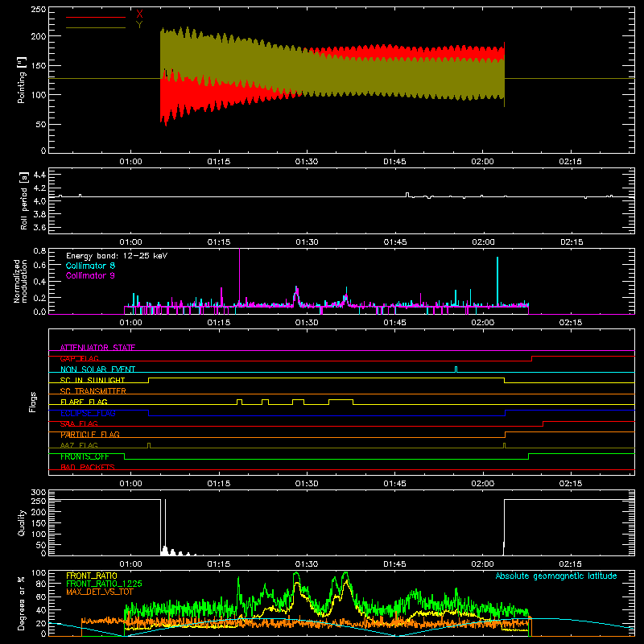Click the ATTENUATOR_STATE flag label
The height and width of the screenshot is (644, 644).
pyautogui.click(x=97, y=348)
